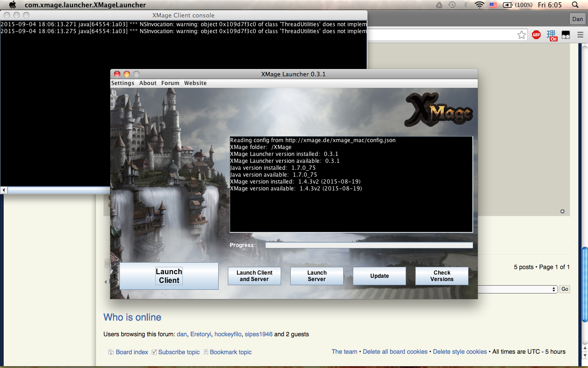
Task: Click the Fri 6:05 clock in menu bar
Action: click(x=550, y=5)
